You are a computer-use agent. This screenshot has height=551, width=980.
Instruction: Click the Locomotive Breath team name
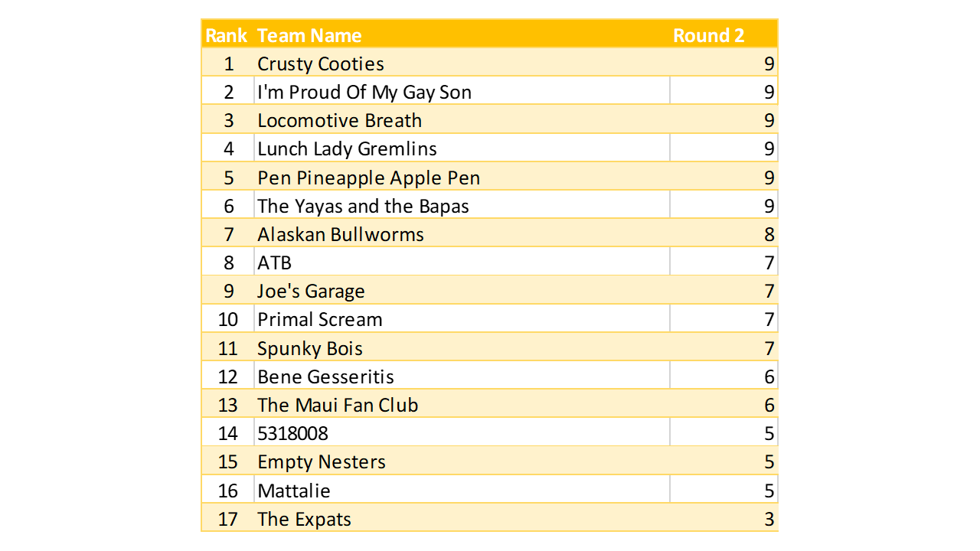tap(339, 120)
